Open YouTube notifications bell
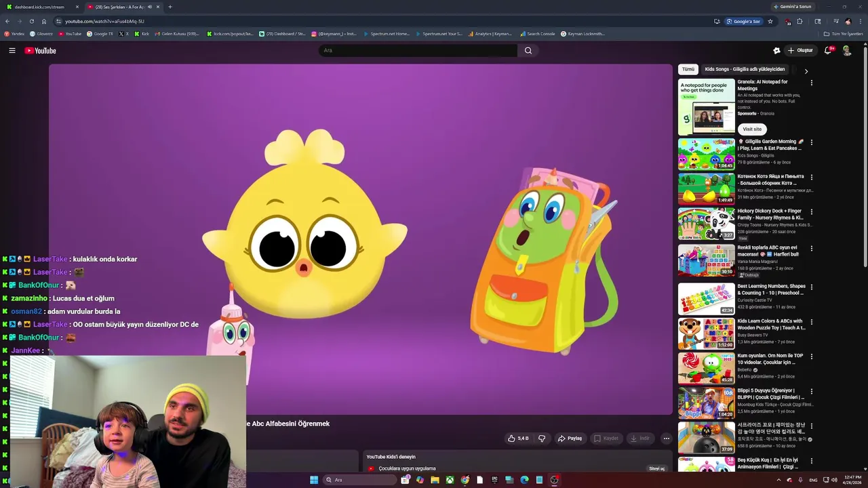The width and height of the screenshot is (868, 488). click(x=828, y=50)
